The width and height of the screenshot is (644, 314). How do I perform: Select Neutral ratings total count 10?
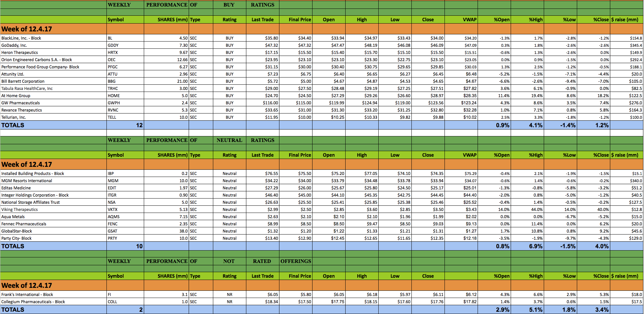(125, 246)
